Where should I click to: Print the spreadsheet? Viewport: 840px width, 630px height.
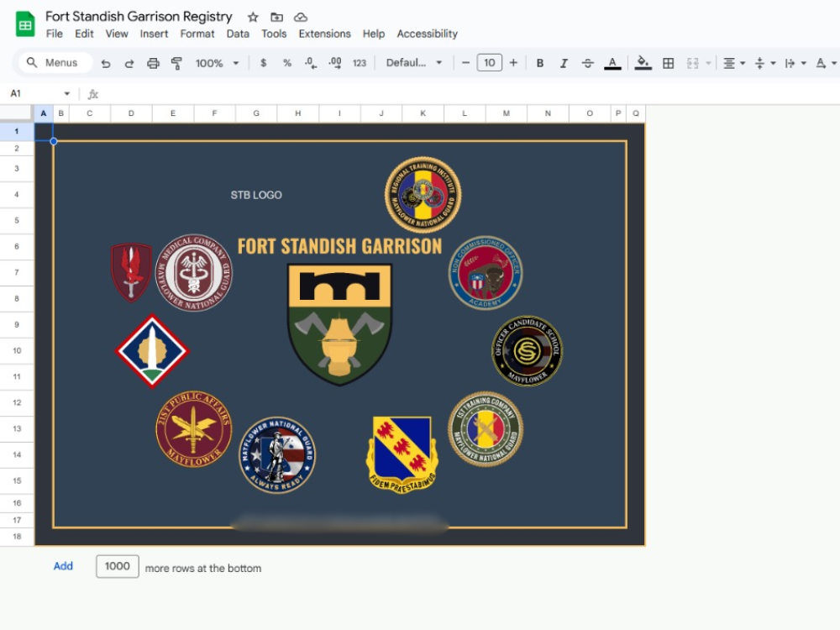click(x=153, y=63)
